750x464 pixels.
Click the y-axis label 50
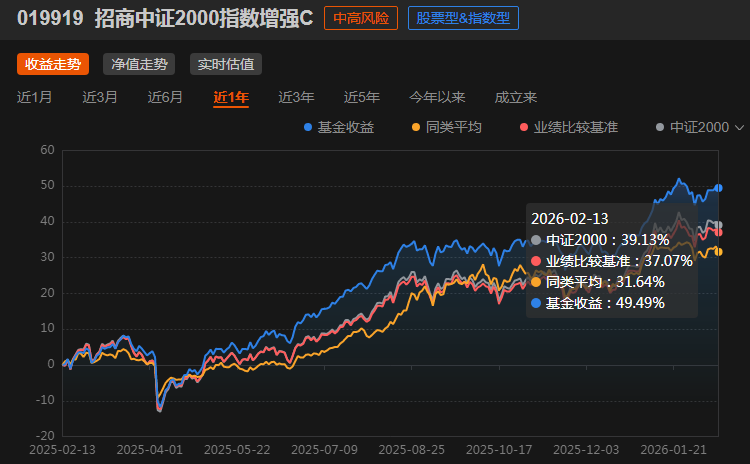47,186
